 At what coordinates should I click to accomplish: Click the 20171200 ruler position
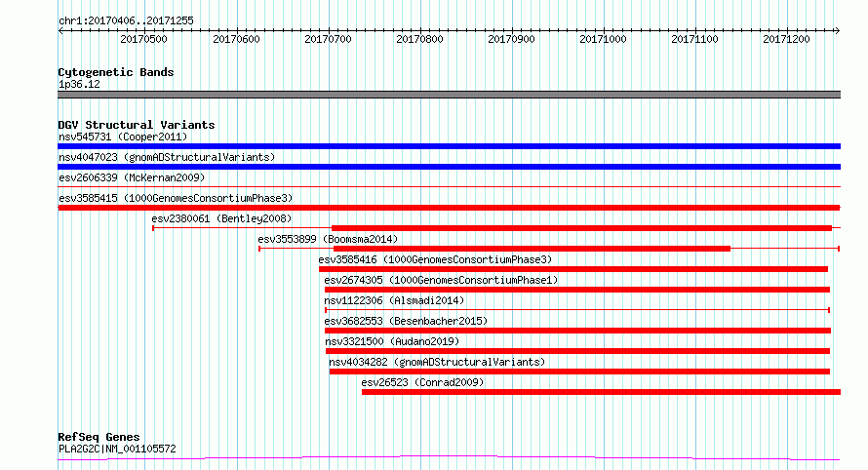[x=787, y=39]
